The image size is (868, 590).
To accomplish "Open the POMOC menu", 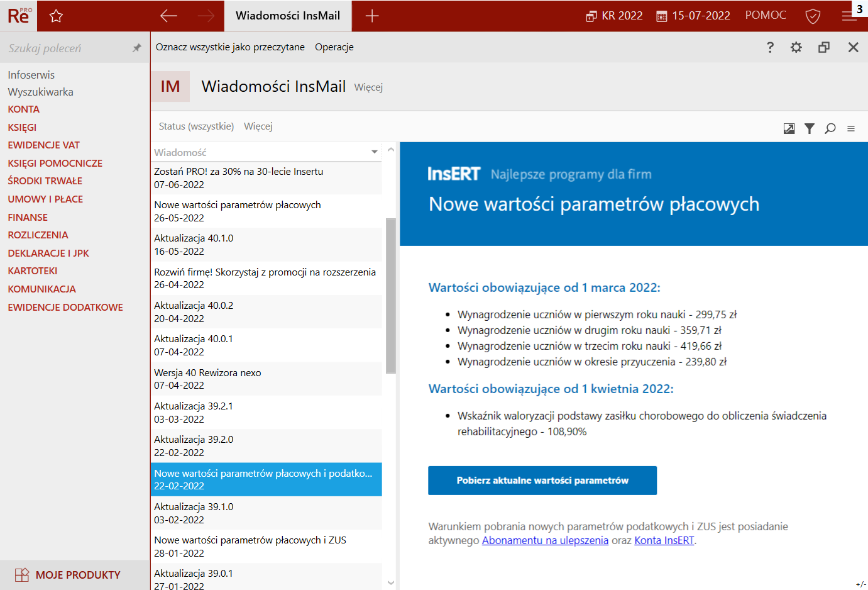I will click(766, 15).
